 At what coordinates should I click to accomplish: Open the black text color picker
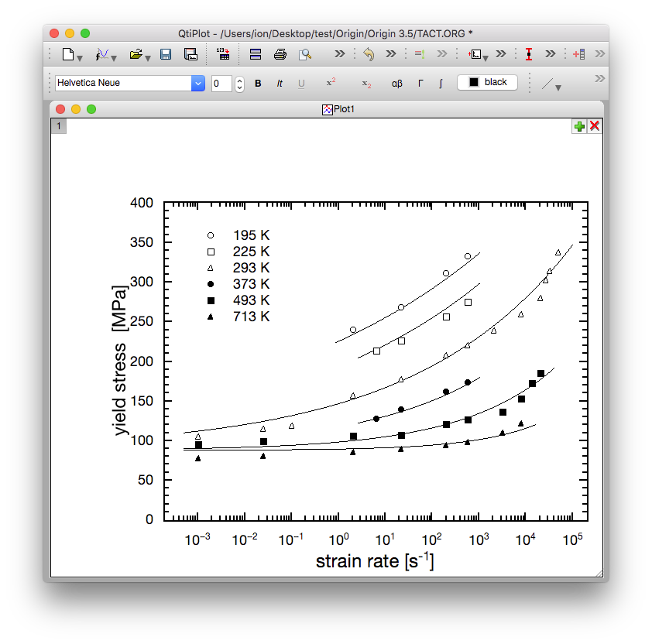[487, 83]
